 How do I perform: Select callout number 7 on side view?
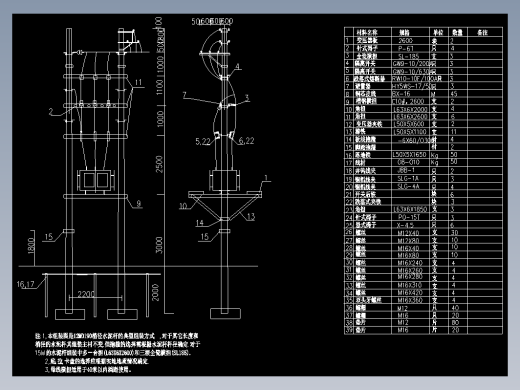click(185, 95)
